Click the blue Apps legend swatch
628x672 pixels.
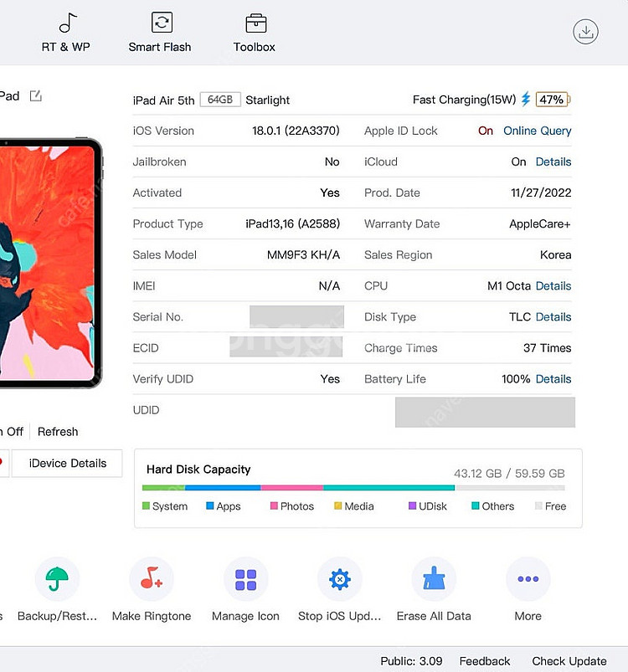point(209,506)
